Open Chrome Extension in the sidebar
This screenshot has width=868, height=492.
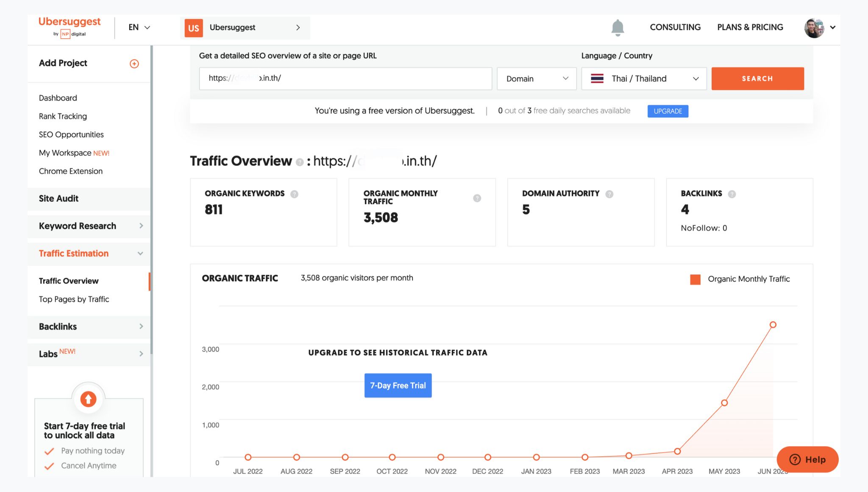[71, 171]
